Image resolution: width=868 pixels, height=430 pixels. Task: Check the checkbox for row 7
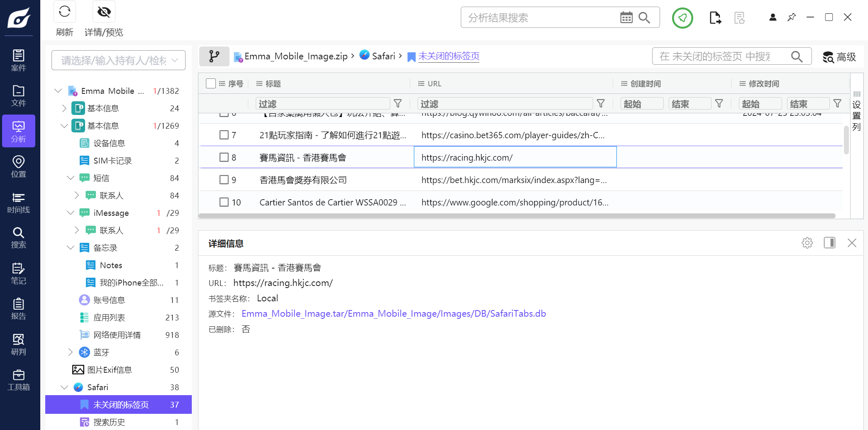(x=224, y=135)
